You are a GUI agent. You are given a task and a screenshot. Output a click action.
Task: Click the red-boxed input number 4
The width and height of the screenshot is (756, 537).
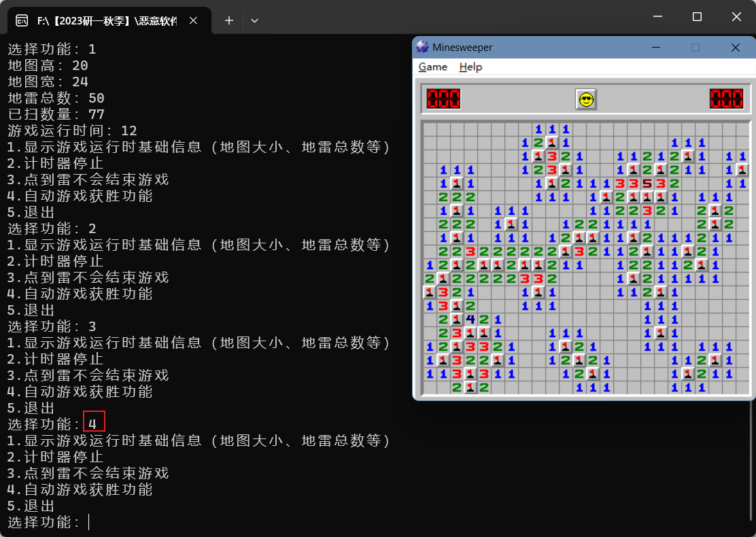94,422
